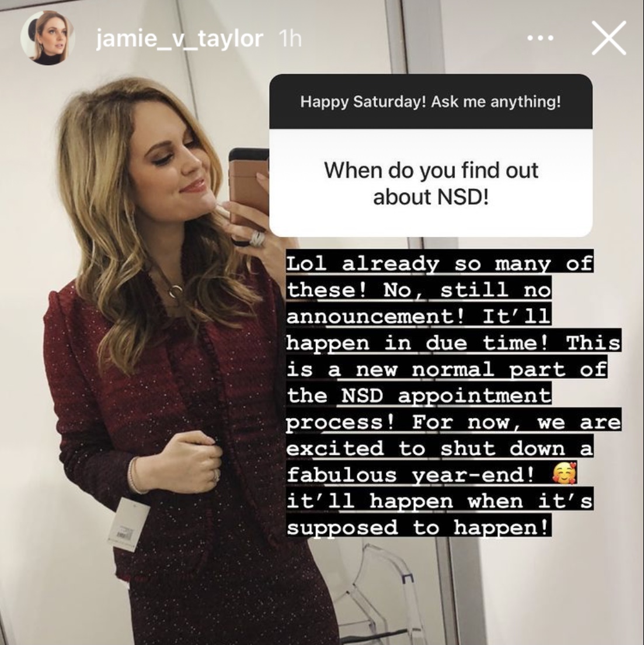Image resolution: width=644 pixels, height=645 pixels.
Task: Tap the caption line 'fabulous year-end!'
Action: pos(410,474)
